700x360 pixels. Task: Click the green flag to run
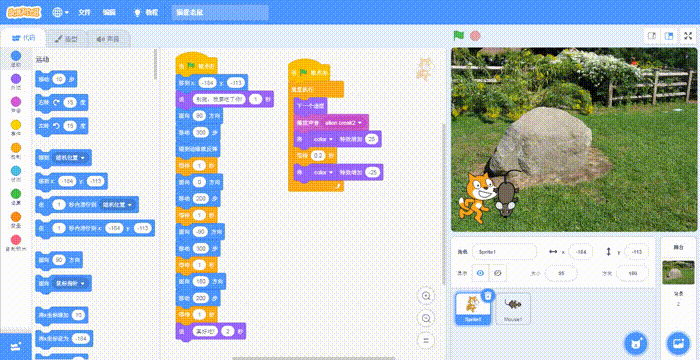(458, 36)
